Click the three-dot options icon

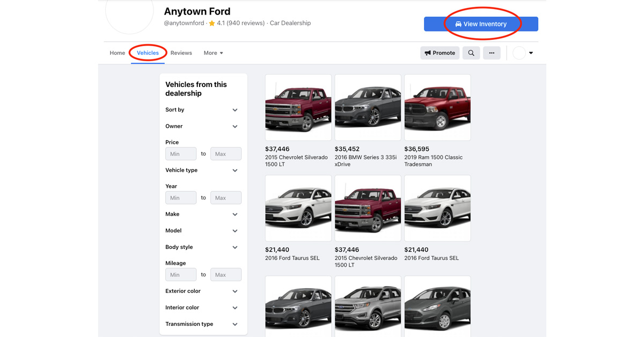[492, 53]
